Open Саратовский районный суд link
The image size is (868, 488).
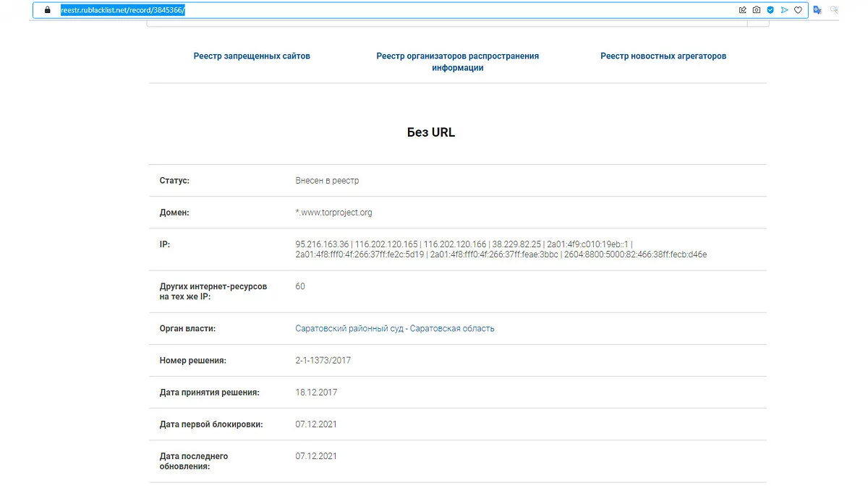pyautogui.click(x=395, y=328)
